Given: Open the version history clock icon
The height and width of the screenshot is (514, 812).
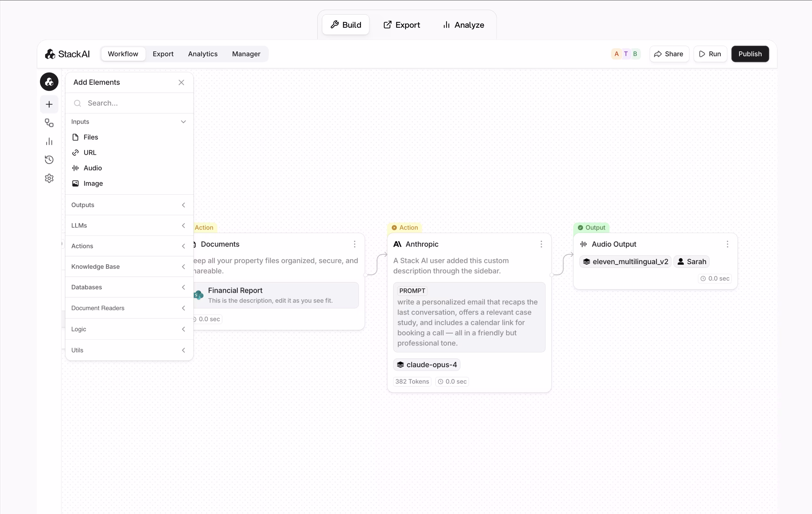Looking at the screenshot, I should pos(49,160).
